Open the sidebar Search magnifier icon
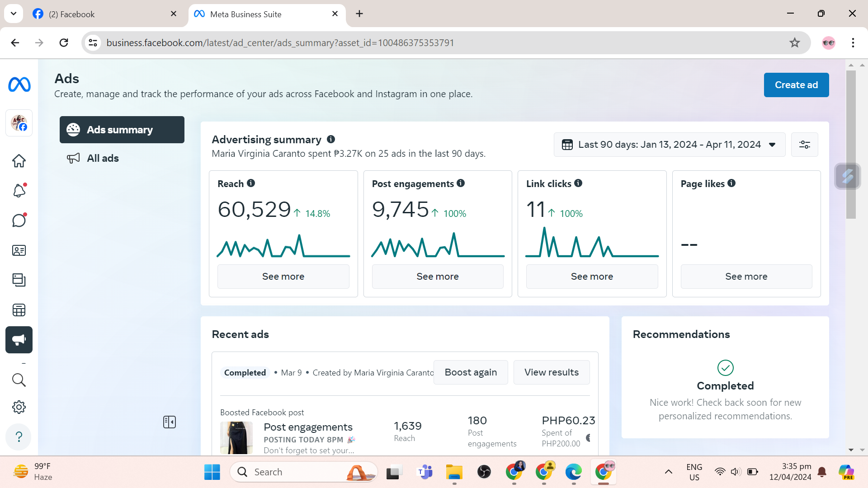The height and width of the screenshot is (488, 868). [x=19, y=380]
